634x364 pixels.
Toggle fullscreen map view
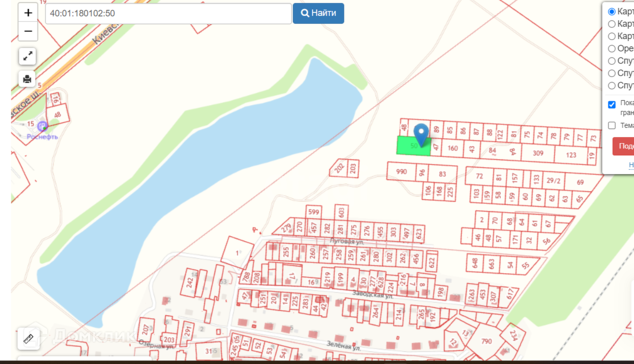pos(27,56)
